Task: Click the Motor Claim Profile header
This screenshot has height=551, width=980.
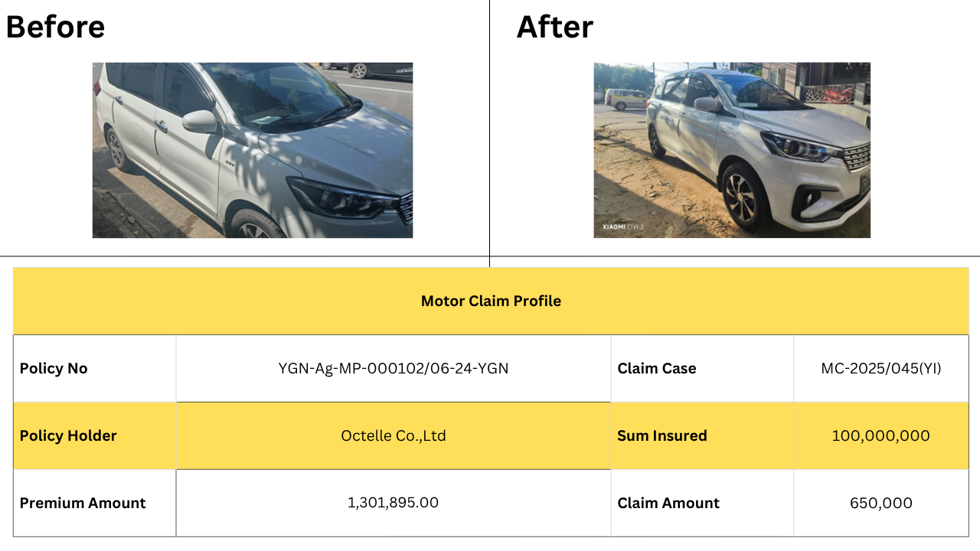Action: [491, 301]
